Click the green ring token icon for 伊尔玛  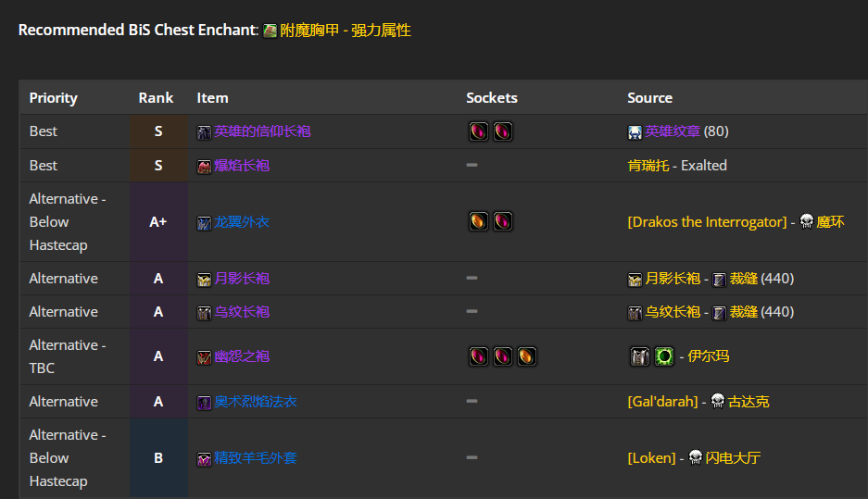coord(663,356)
